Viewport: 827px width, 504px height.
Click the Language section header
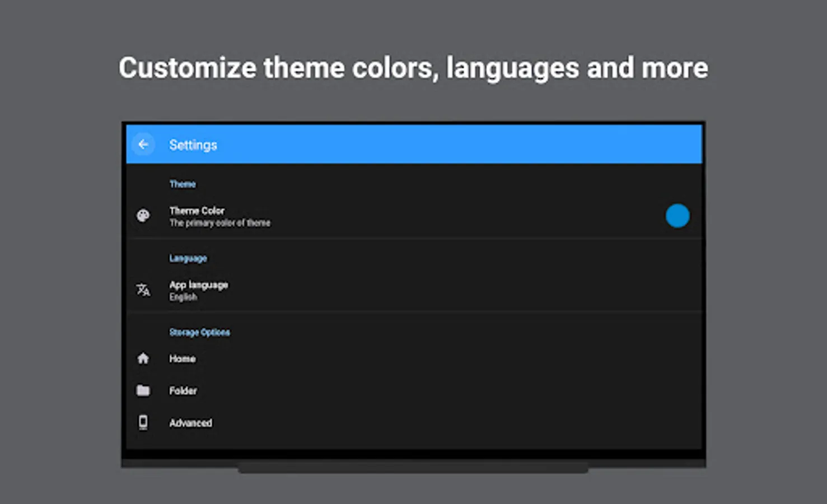pos(188,258)
